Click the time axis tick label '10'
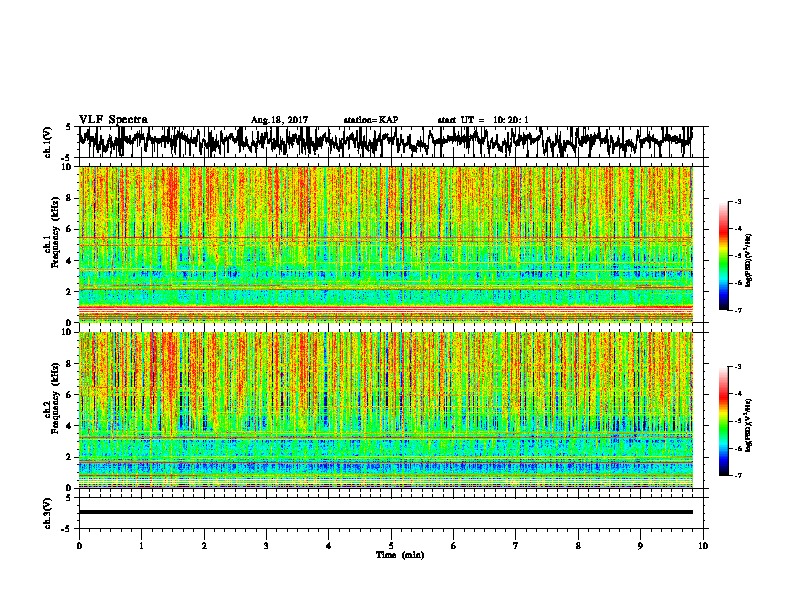The height and width of the screenshot is (612, 792). pyautogui.click(x=703, y=545)
